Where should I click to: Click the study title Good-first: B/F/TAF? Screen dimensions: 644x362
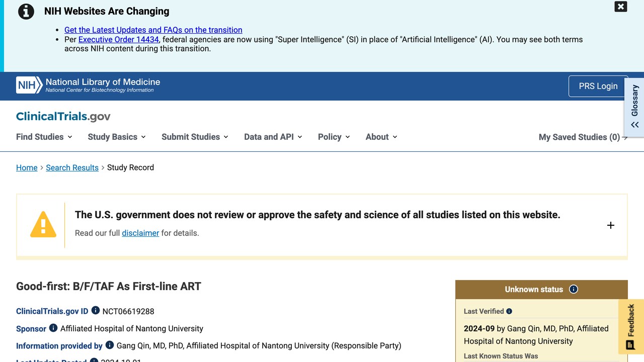pyautogui.click(x=109, y=286)
